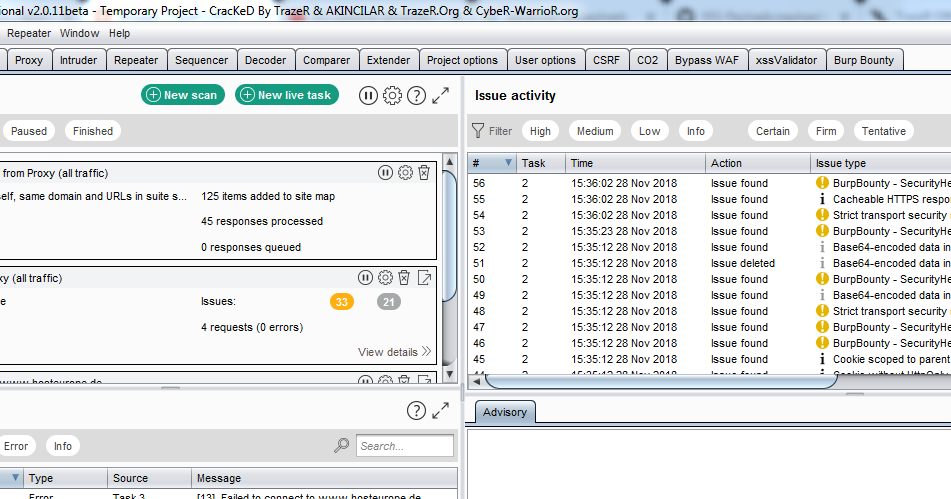Click the info icon of issue 55
The width and height of the screenshot is (951, 499).
point(822,199)
